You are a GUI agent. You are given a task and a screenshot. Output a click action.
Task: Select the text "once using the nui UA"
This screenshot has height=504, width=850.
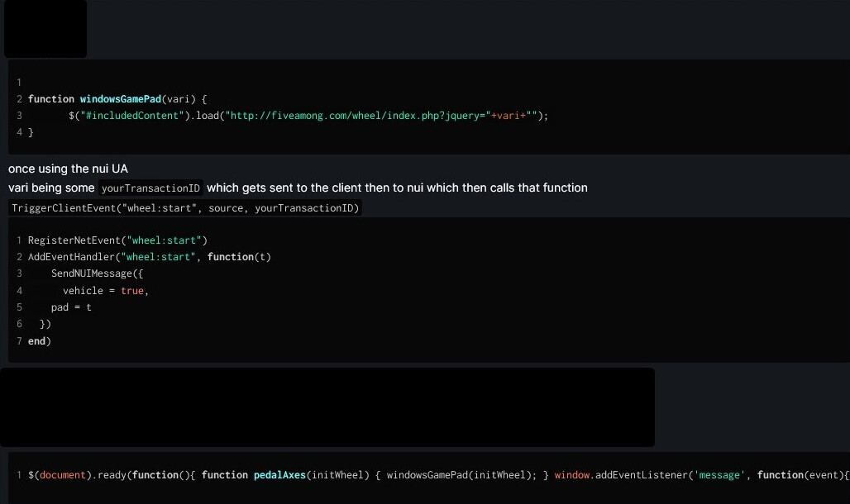pyautogui.click(x=69, y=169)
